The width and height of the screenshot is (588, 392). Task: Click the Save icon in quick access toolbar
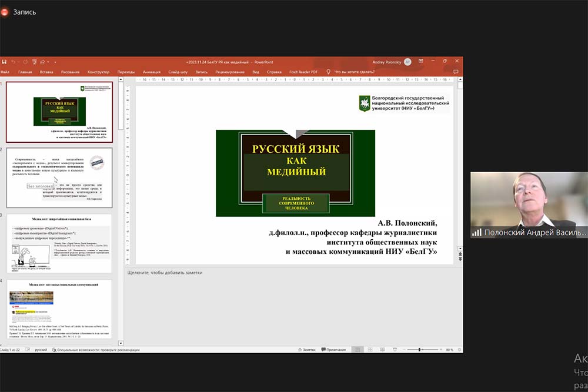point(4,62)
